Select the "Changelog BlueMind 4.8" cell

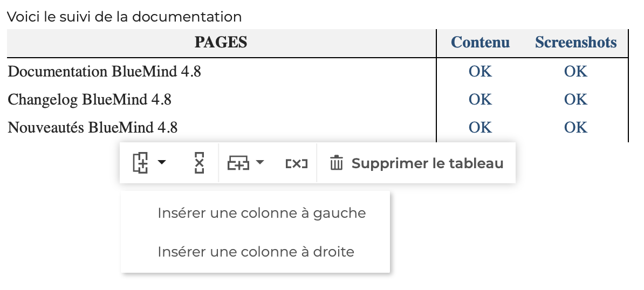pos(90,99)
